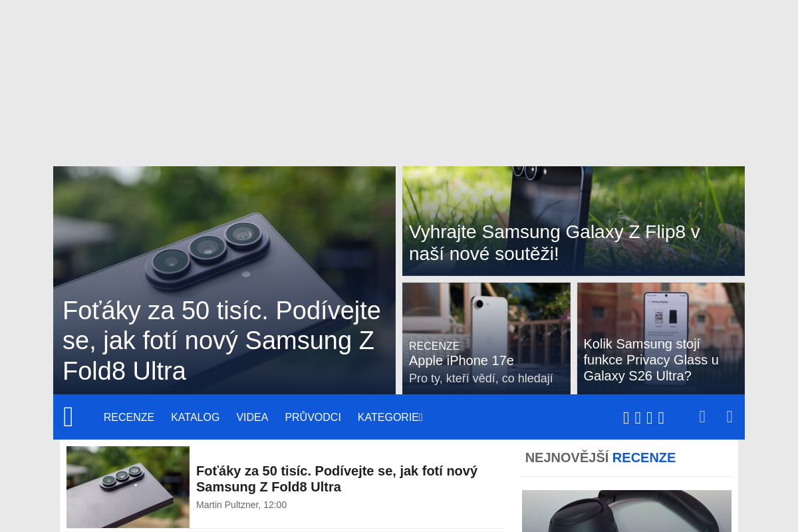Image resolution: width=798 pixels, height=532 pixels.
Task: Click the Z Fold8 thumbnail in the article list
Action: (x=128, y=487)
